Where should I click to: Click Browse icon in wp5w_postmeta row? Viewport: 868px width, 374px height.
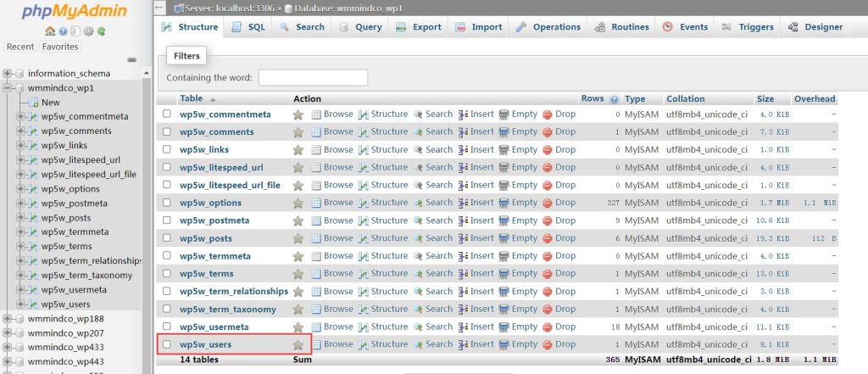(x=316, y=220)
